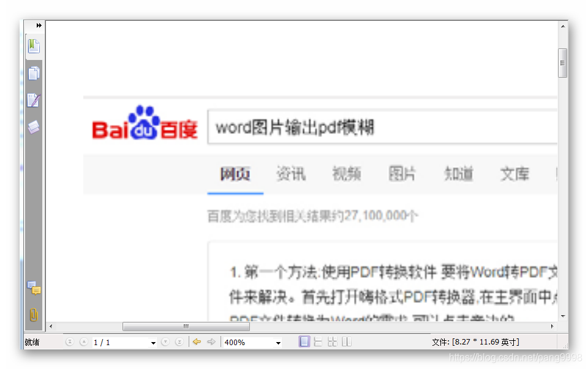Click the horizontal scrollbar right arrow
This screenshot has width=588, height=369.
click(552, 326)
